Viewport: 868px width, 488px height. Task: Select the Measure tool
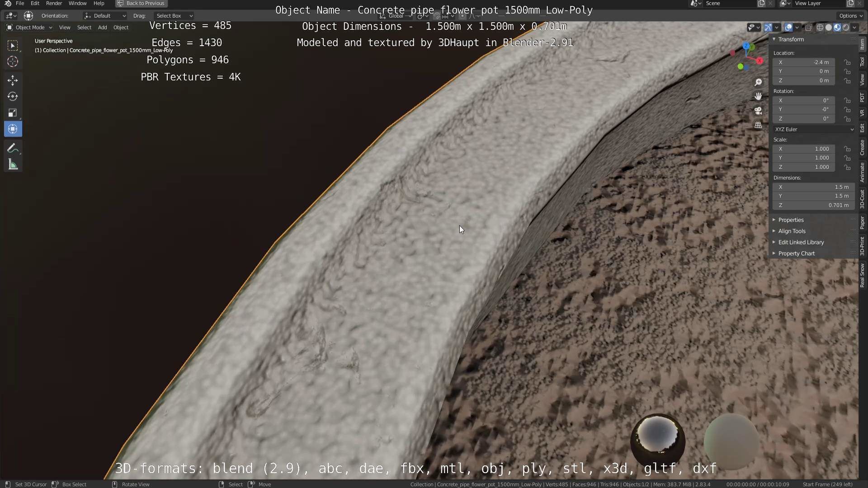click(13, 165)
